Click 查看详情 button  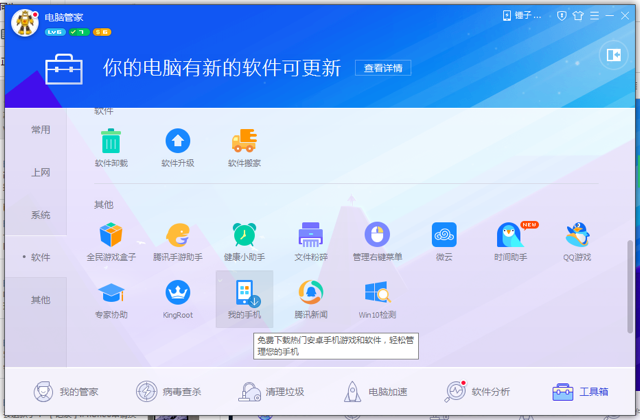tap(383, 68)
